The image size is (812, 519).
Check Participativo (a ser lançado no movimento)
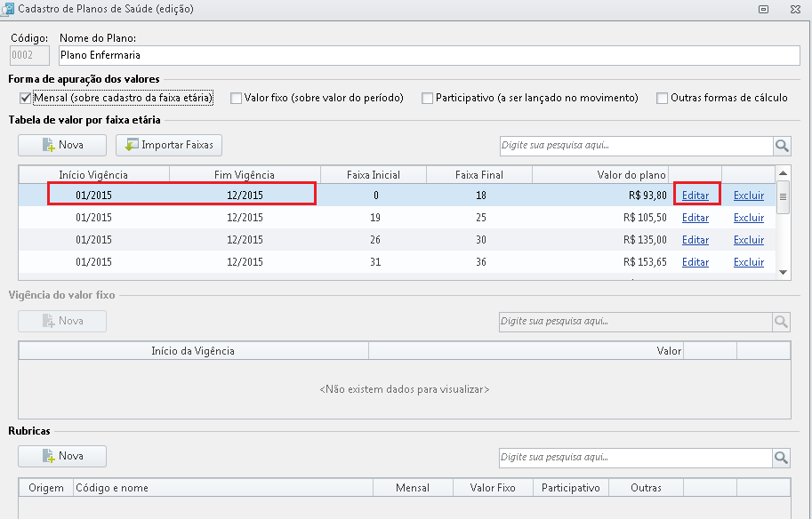427,98
